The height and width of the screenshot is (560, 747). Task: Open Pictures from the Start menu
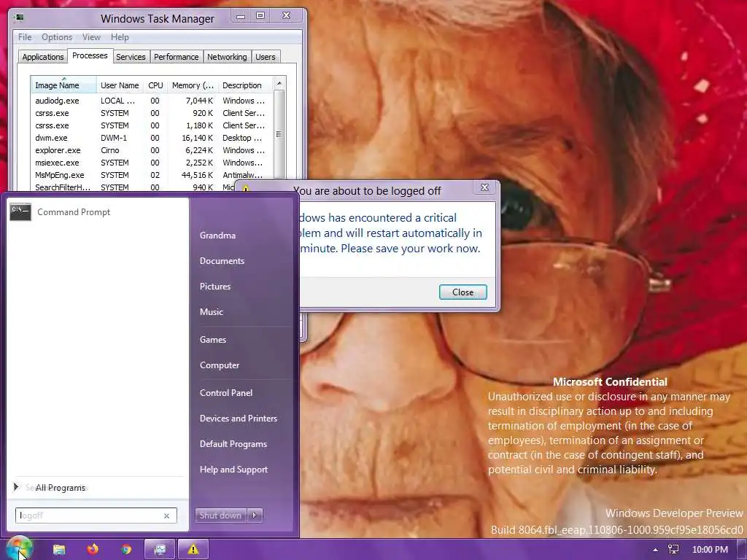215,286
